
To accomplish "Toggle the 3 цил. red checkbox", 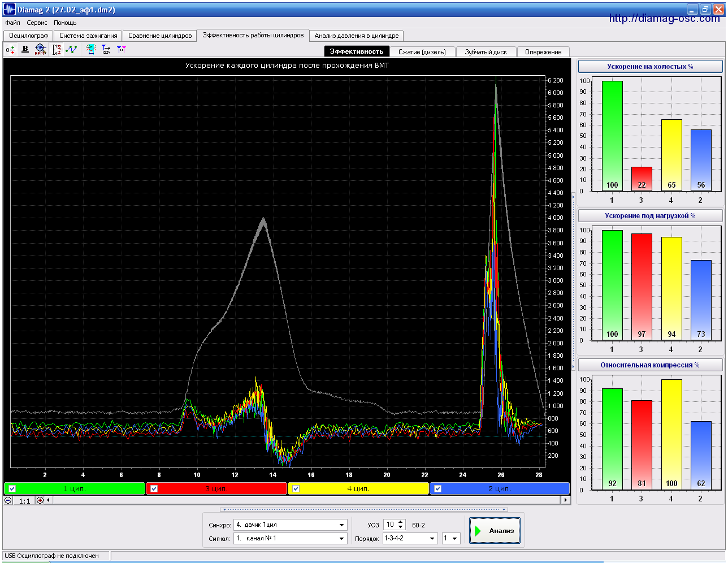I will point(154,489).
